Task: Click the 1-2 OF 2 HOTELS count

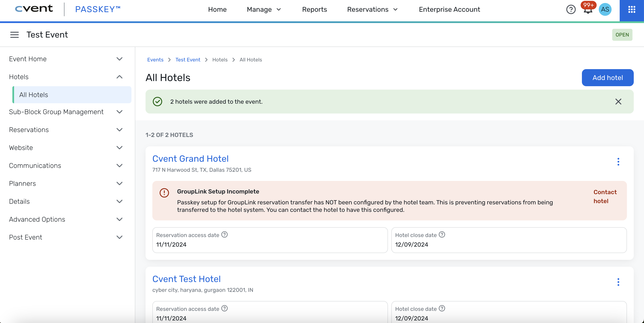Action: (x=169, y=135)
